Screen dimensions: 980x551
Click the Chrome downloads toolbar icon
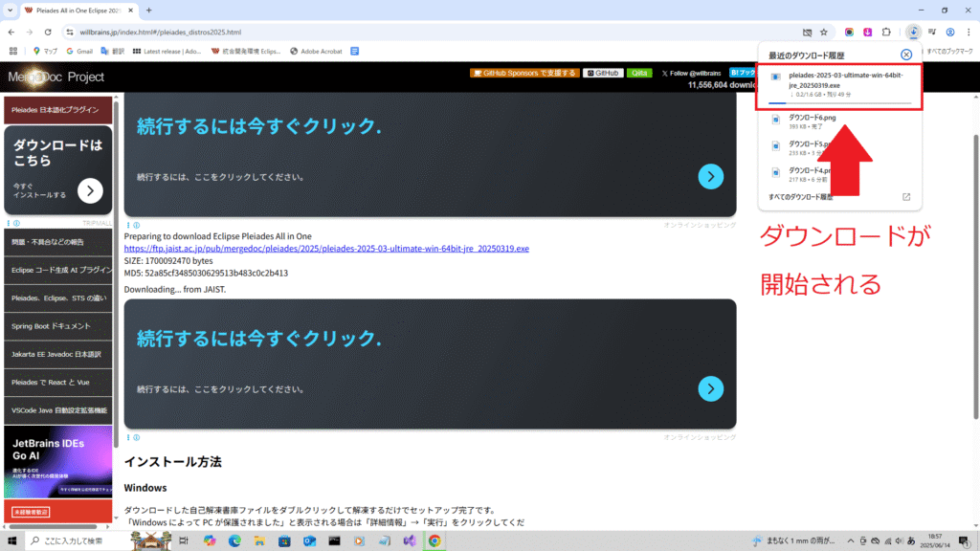(x=913, y=32)
